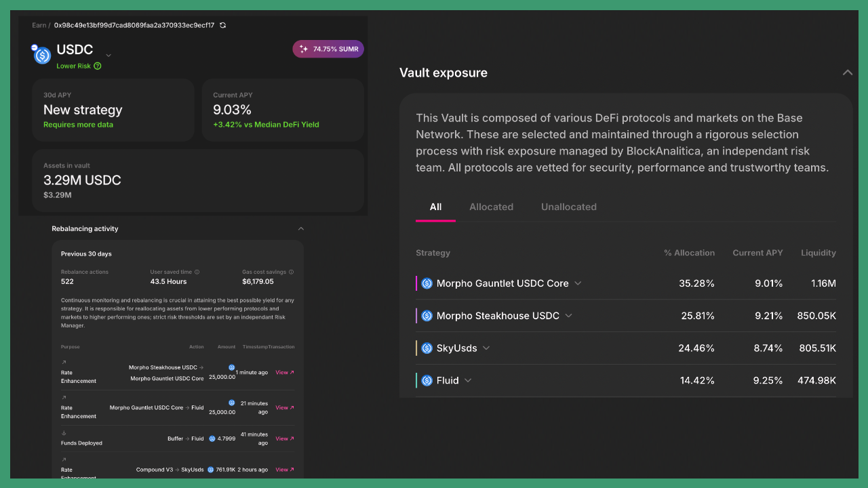Open View link for the 2 hours ago transaction

click(285, 469)
